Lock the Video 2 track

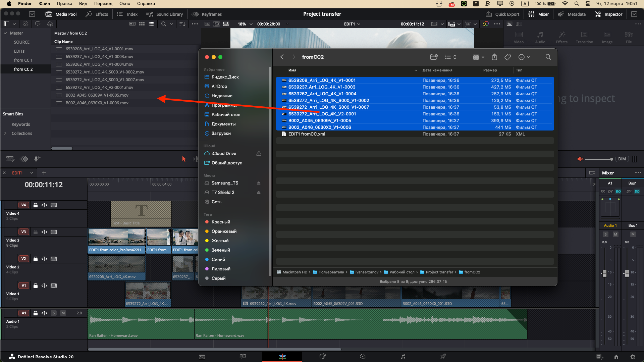36,259
